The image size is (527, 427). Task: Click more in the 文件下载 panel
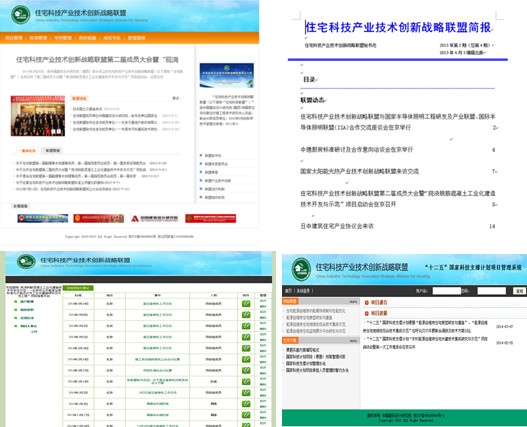coord(353,341)
